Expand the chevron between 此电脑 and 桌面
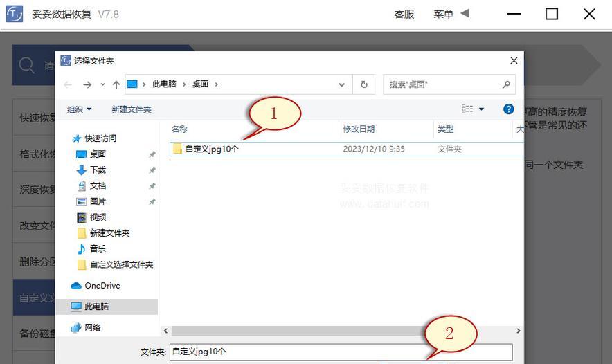 point(184,84)
